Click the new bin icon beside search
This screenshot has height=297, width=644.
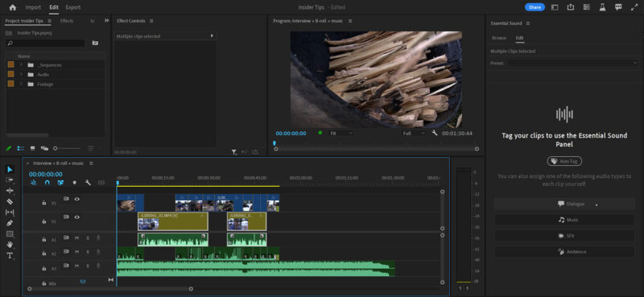click(95, 43)
